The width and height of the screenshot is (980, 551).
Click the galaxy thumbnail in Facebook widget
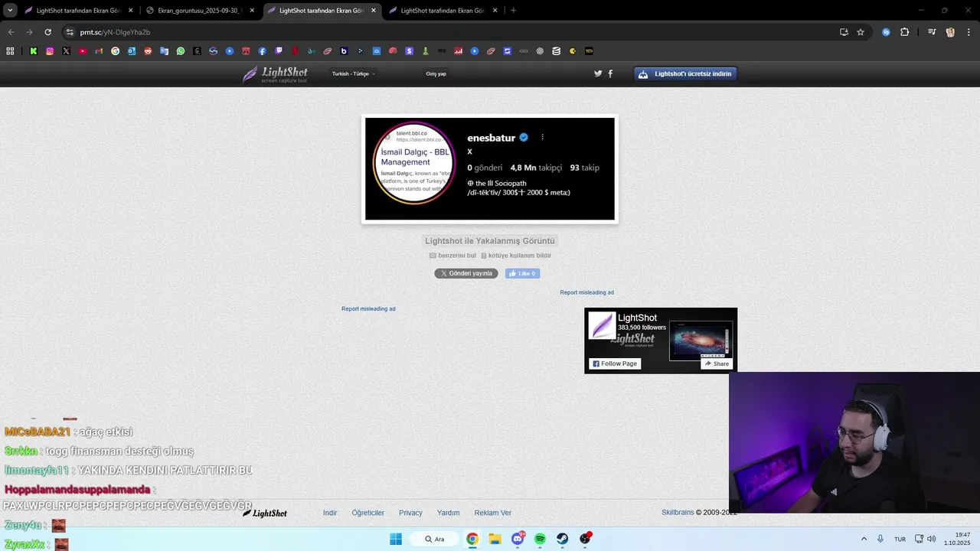(x=700, y=341)
